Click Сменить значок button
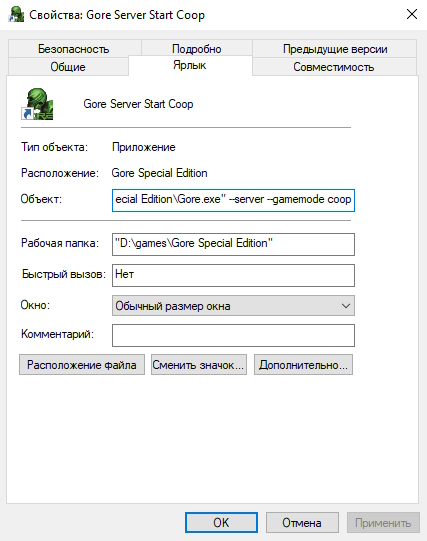The height and width of the screenshot is (541, 427). coord(199,365)
